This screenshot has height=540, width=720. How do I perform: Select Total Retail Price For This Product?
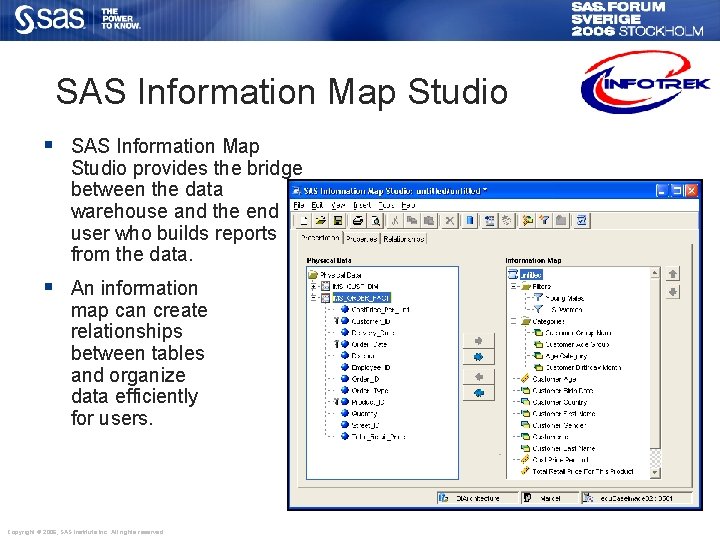(x=577, y=471)
